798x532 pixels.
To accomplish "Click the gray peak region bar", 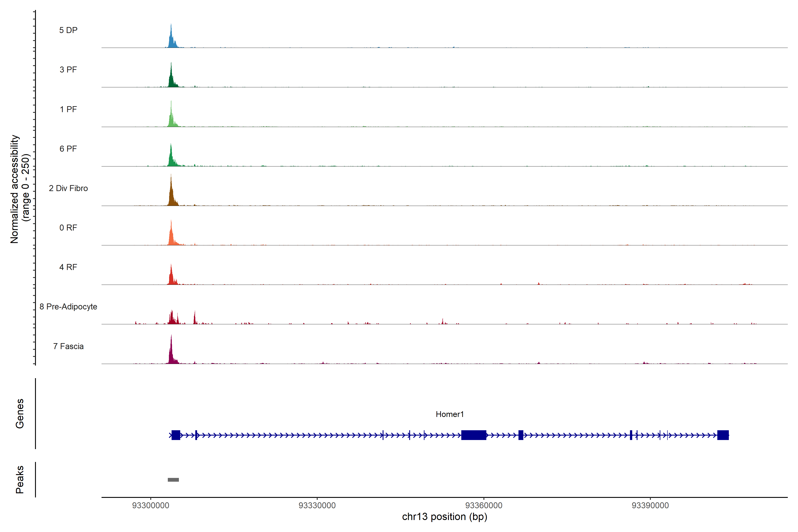I will pyautogui.click(x=173, y=480).
